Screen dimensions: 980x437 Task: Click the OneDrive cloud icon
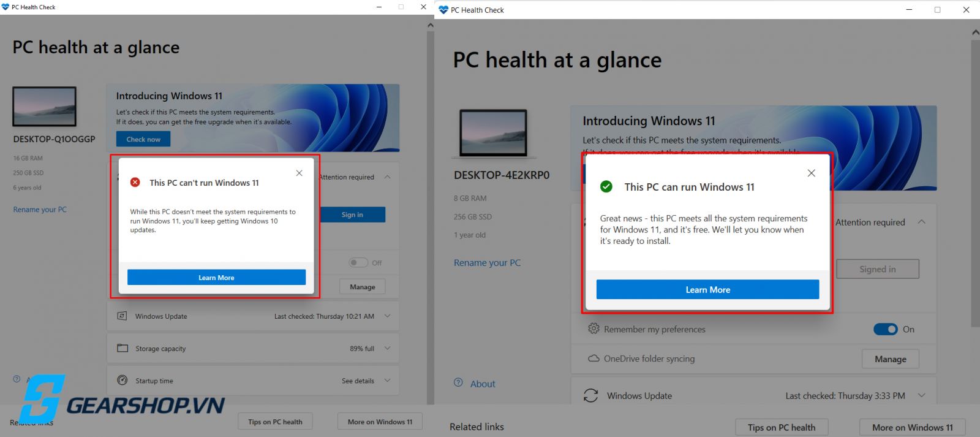(x=594, y=359)
